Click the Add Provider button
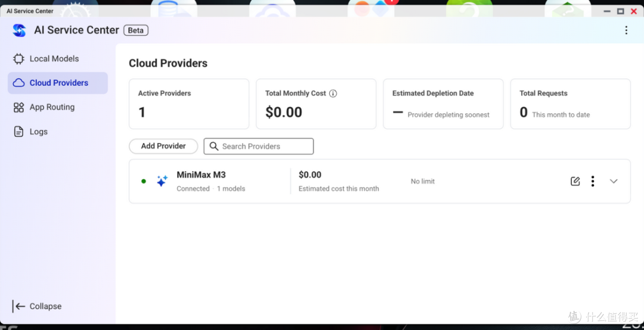This screenshot has width=644, height=330. click(163, 146)
